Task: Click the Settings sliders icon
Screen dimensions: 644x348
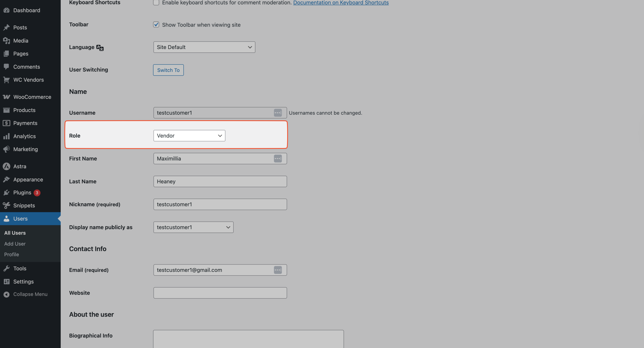Action: (x=7, y=281)
